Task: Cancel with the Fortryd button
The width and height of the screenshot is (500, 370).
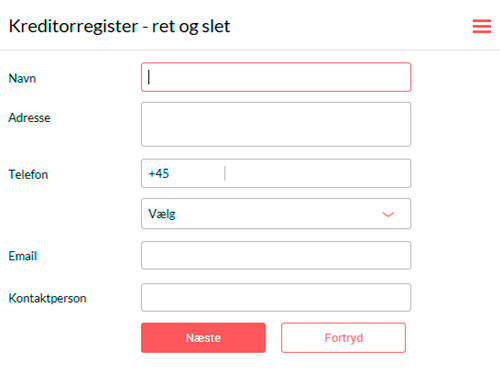Action: [343, 338]
